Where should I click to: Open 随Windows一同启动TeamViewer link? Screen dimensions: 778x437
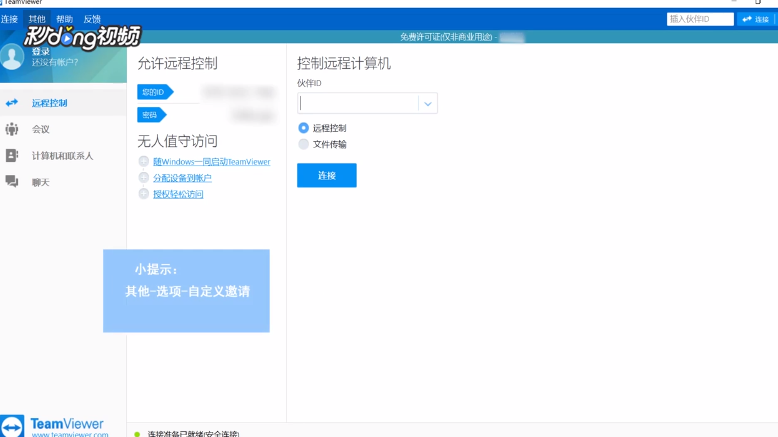212,162
